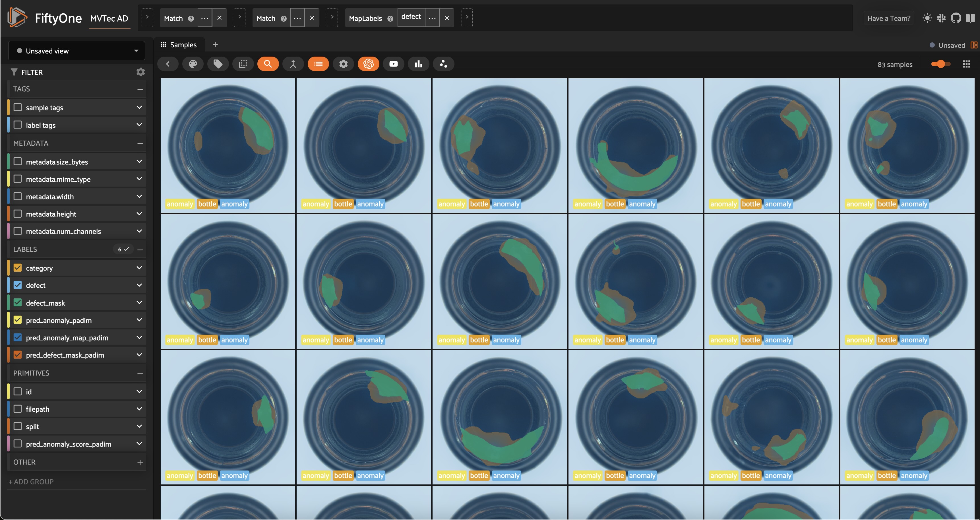
Task: Click the YouTube icon in toolbar
Action: click(393, 64)
